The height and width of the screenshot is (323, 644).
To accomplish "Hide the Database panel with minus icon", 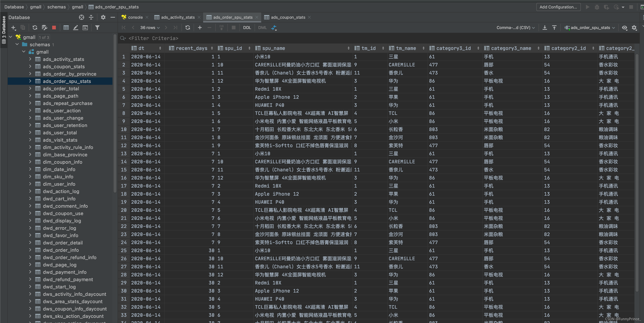I will coord(113,17).
